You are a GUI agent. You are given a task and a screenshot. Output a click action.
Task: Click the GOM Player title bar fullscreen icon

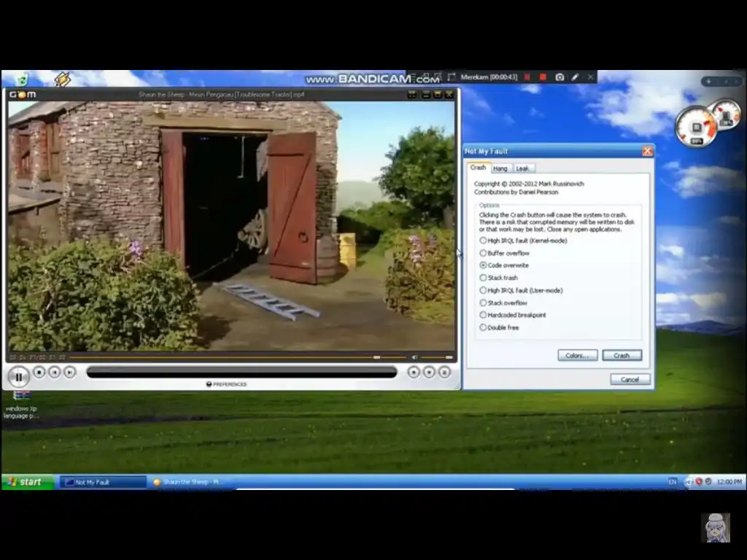[413, 94]
